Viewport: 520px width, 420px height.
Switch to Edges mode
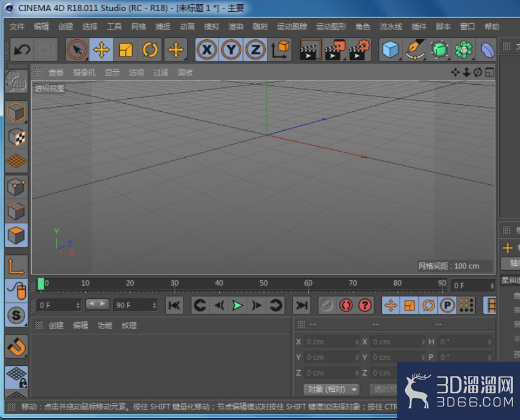pos(16,211)
